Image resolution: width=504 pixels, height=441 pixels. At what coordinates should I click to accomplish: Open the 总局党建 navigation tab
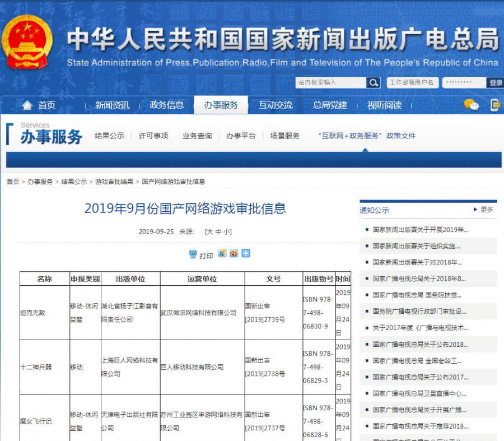tap(330, 105)
